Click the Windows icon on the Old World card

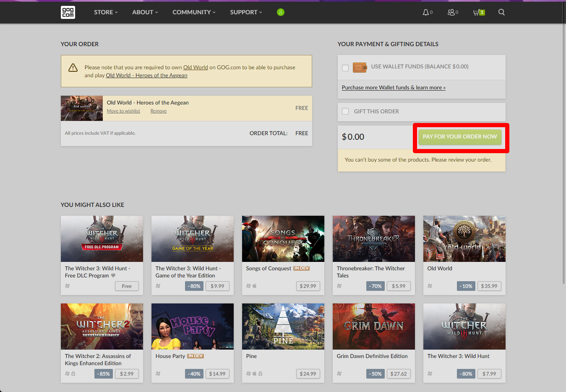(430, 286)
